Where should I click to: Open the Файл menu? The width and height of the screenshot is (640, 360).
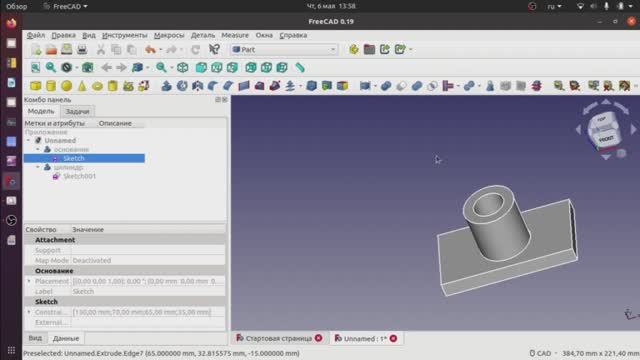click(x=36, y=36)
